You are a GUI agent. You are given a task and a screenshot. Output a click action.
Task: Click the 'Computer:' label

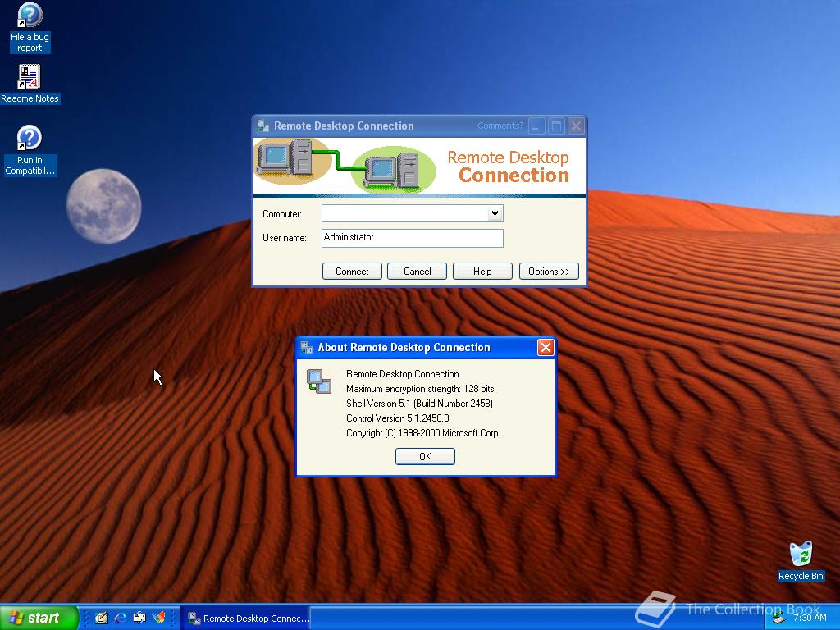tap(282, 214)
